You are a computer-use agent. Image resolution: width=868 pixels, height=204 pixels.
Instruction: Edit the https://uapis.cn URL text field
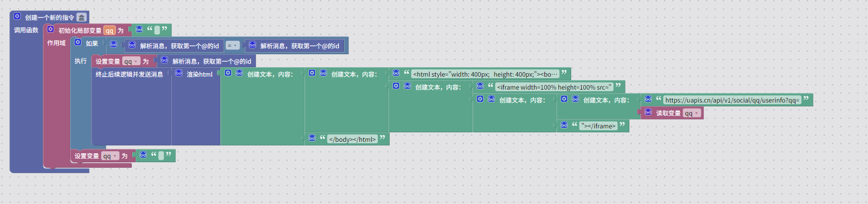click(x=732, y=100)
